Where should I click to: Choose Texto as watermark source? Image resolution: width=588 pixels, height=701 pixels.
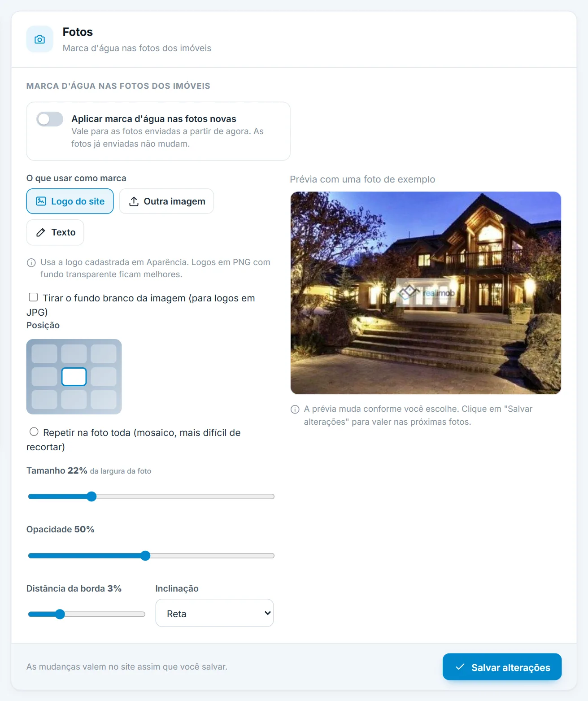[x=55, y=232]
